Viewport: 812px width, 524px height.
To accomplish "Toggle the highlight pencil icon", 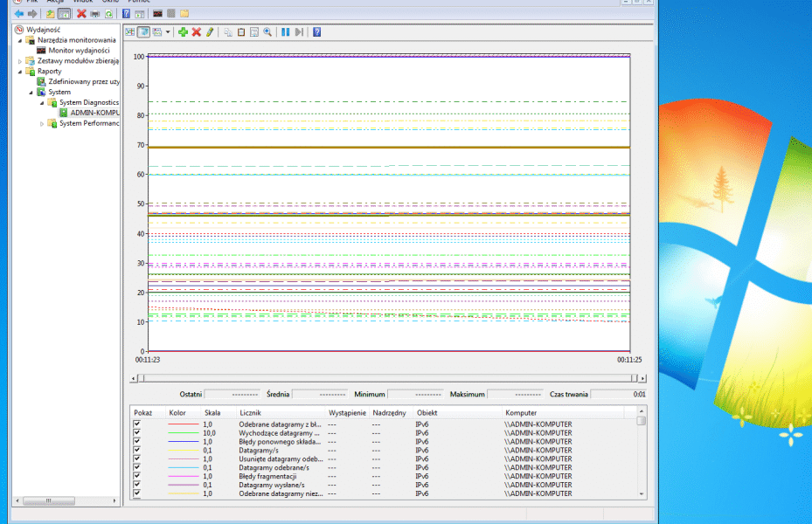I will [210, 32].
